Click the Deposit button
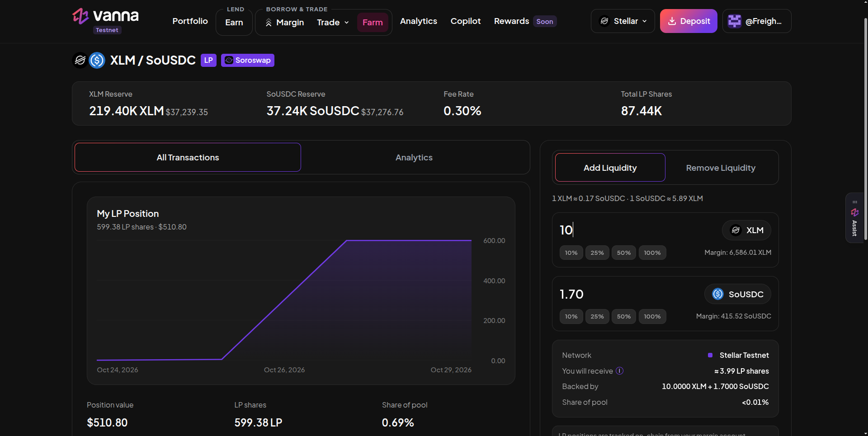868x436 pixels. 689,21
